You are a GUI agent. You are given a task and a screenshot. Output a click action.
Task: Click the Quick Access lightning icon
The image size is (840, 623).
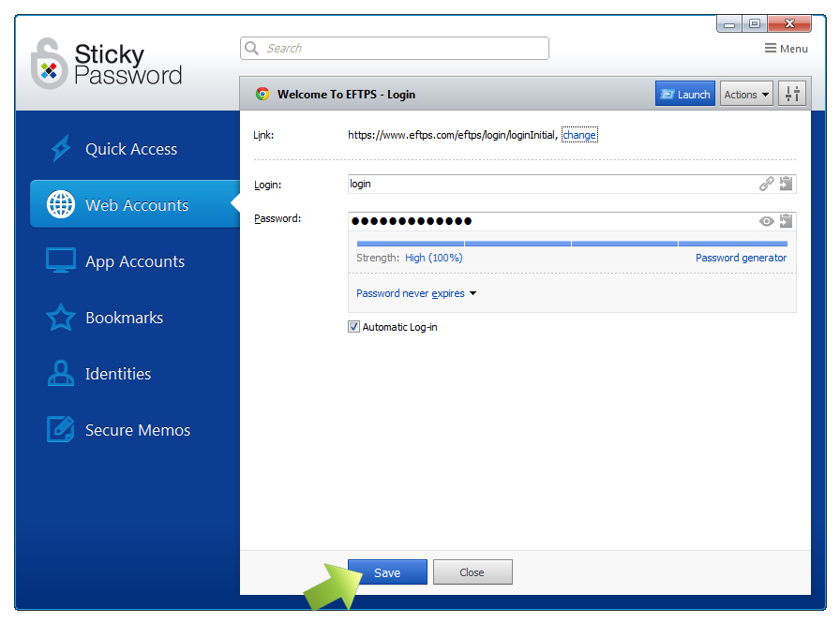(x=61, y=148)
